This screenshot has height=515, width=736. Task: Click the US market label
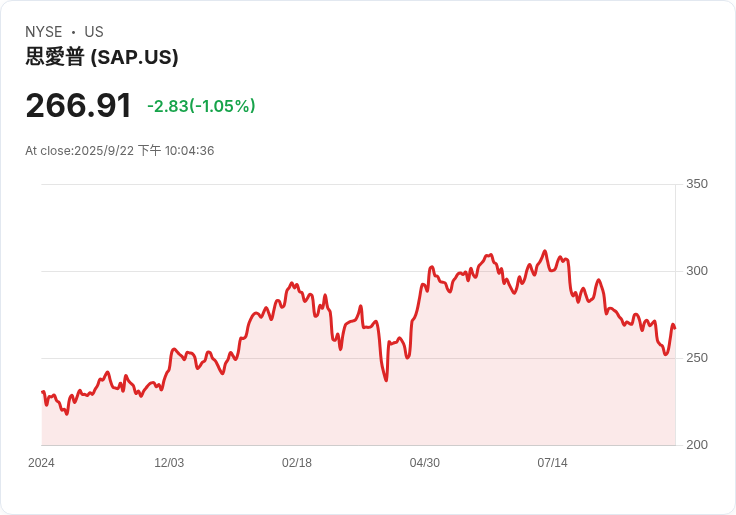pos(94,32)
